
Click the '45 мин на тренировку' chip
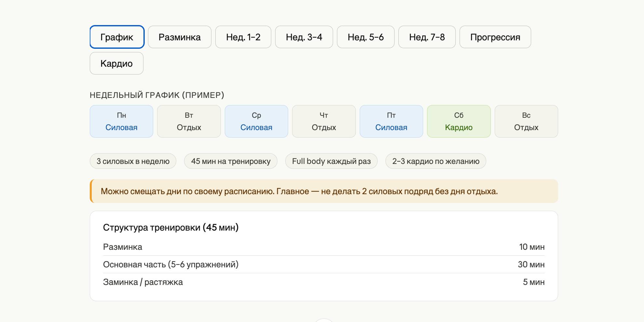point(231,161)
